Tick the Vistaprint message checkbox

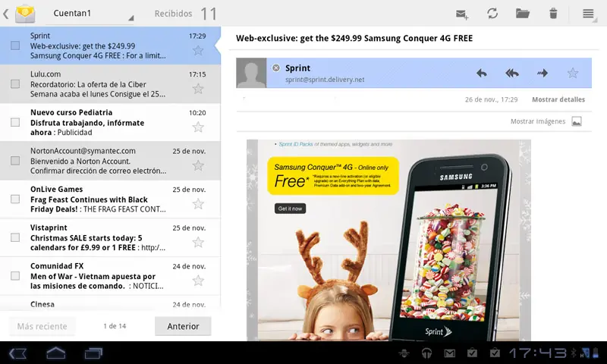point(15,237)
